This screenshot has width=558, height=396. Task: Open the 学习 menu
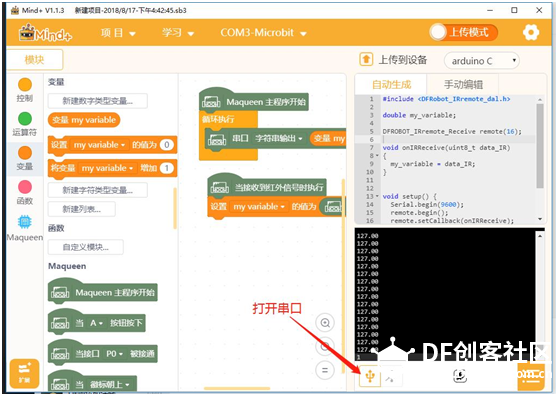[x=178, y=33]
